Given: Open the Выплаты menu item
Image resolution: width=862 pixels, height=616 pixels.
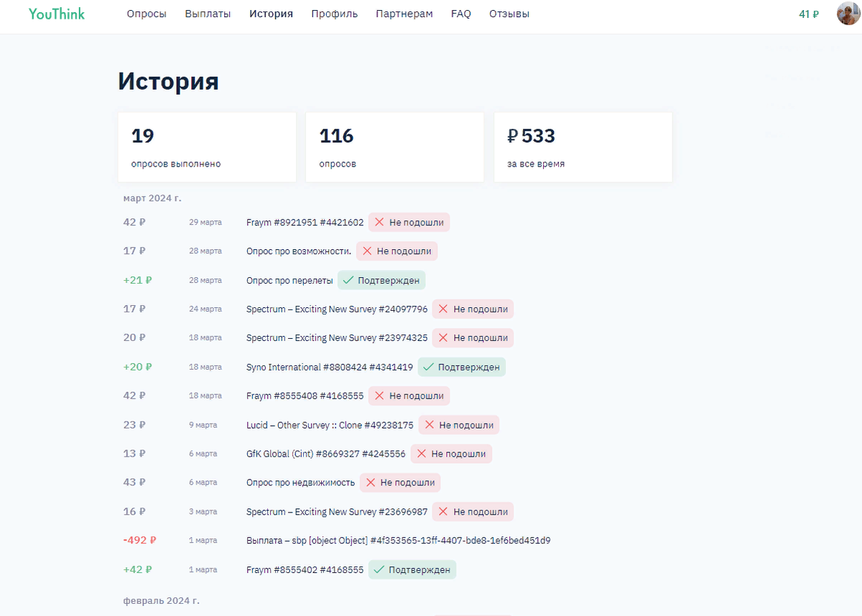Looking at the screenshot, I should coord(208,14).
